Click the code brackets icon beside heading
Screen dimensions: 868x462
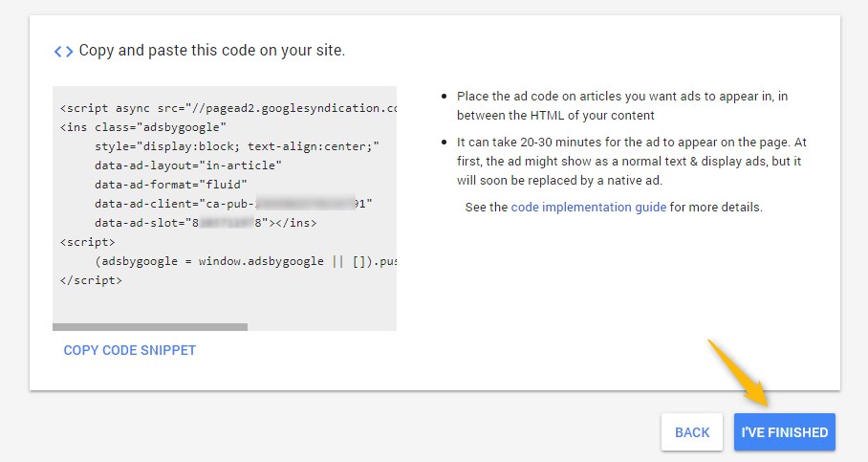pos(63,51)
